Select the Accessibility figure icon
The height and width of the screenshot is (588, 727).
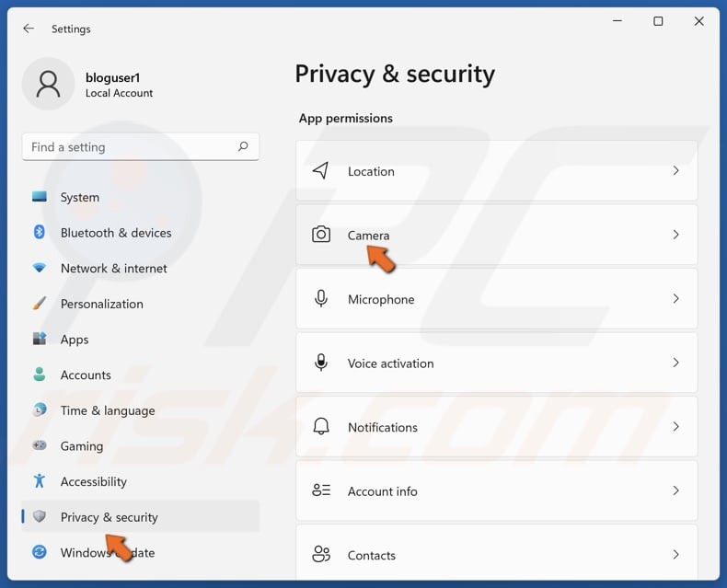click(40, 481)
